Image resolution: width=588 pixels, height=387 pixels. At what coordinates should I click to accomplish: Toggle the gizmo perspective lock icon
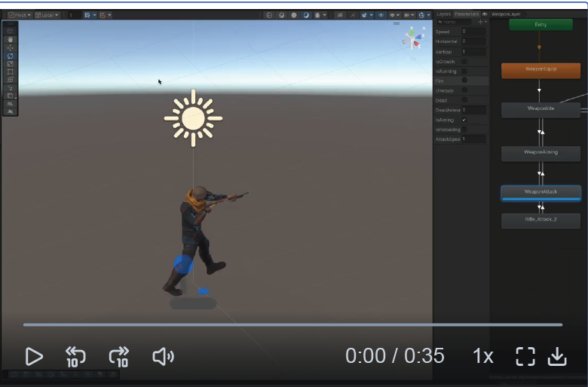[424, 28]
